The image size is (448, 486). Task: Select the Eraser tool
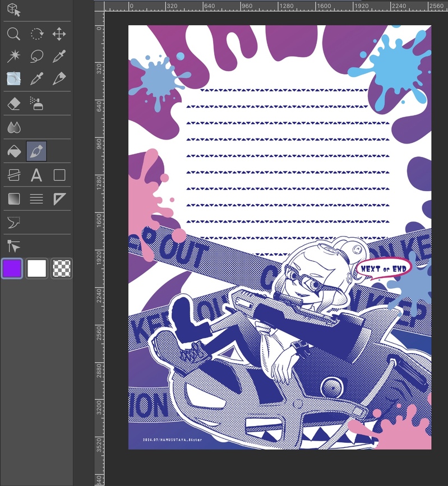(13, 104)
